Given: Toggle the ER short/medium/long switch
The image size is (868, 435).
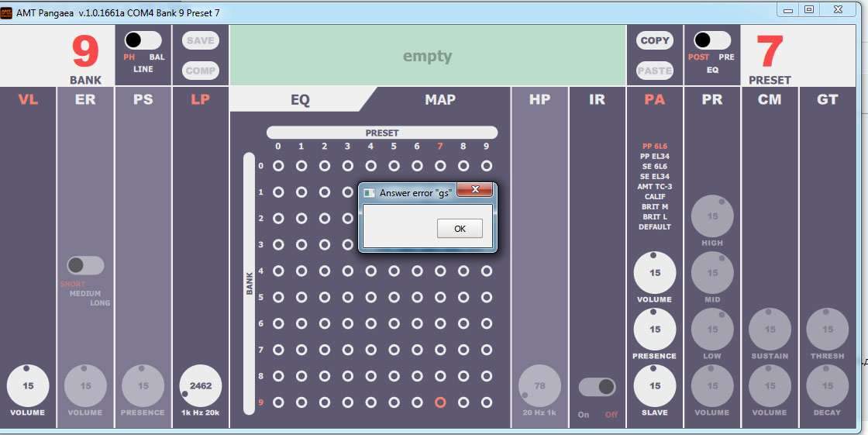Looking at the screenshot, I should click(85, 265).
